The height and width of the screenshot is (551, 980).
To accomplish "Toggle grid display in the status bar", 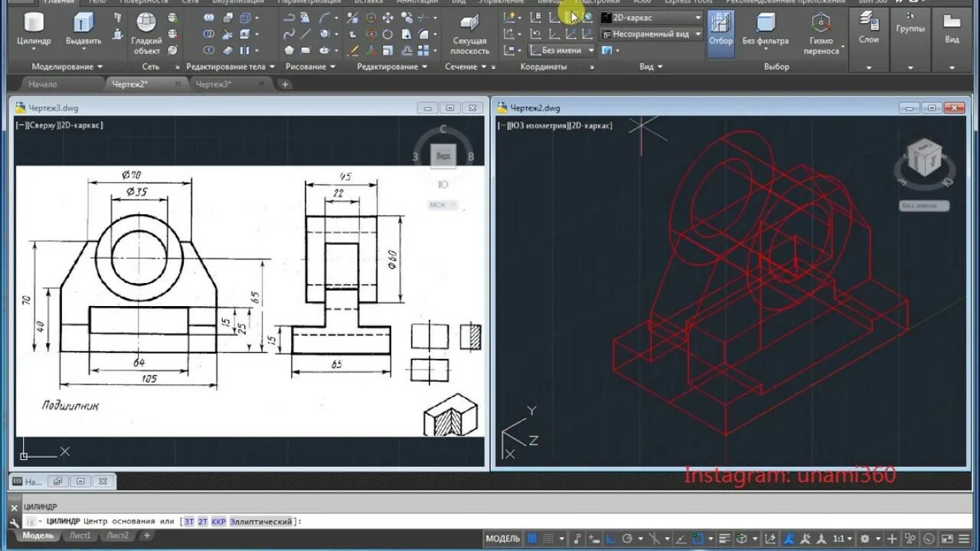I will click(533, 539).
